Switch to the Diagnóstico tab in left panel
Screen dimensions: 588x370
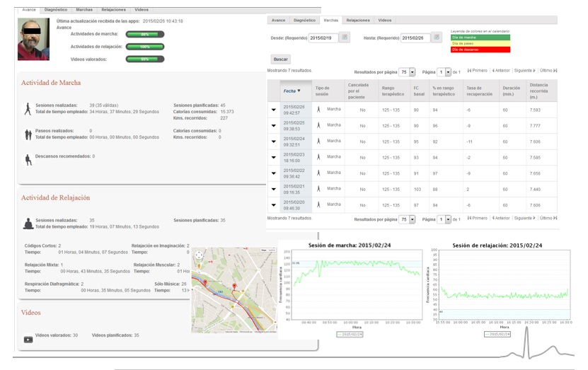[x=56, y=10]
